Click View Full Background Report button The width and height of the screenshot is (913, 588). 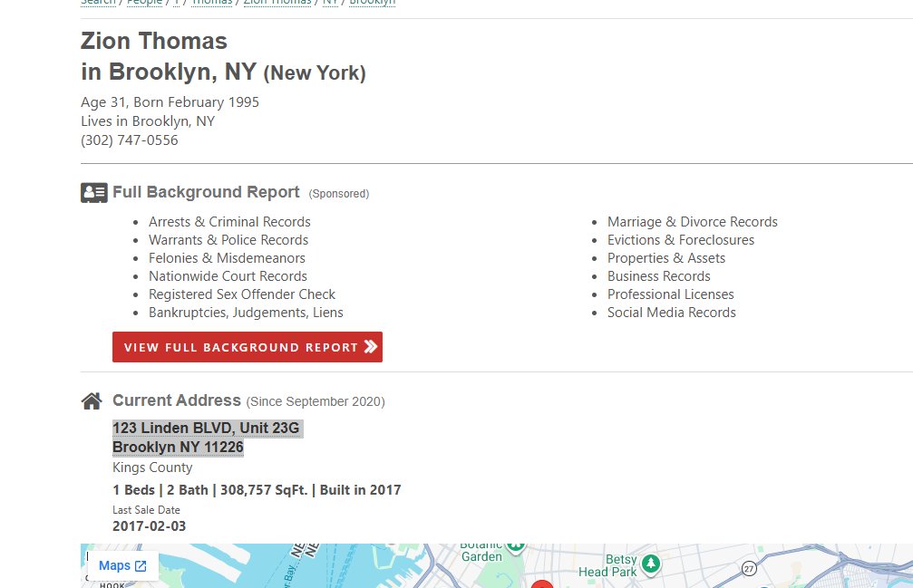point(248,347)
